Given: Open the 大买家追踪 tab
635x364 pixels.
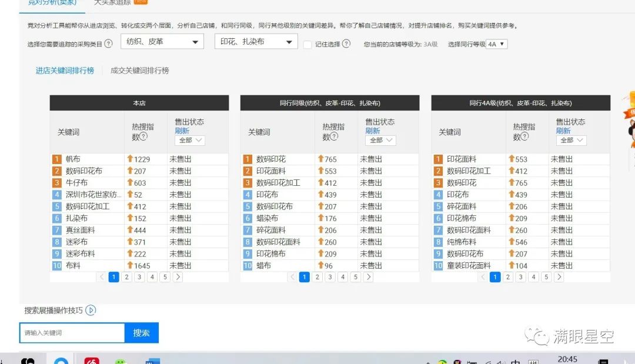Looking at the screenshot, I should coord(112,2).
